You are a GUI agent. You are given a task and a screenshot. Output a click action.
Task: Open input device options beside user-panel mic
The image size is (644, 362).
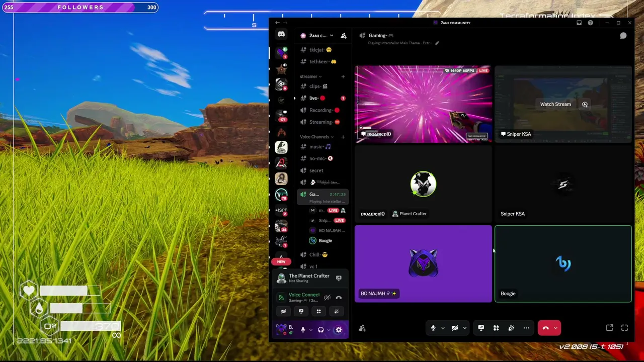[x=310, y=330]
